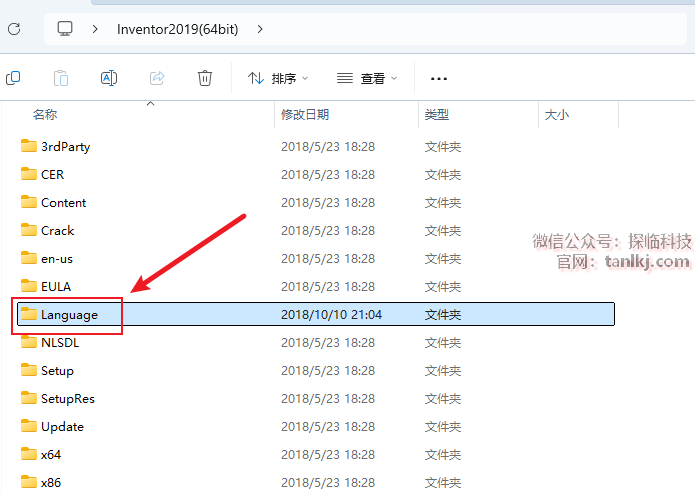695x494 pixels.
Task: Click the Update folder name
Action: [x=62, y=427]
